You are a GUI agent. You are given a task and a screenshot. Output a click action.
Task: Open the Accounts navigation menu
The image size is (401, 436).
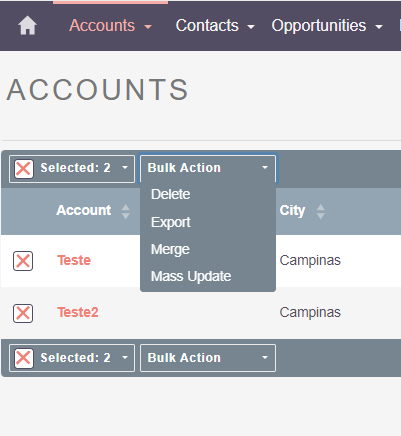point(110,26)
